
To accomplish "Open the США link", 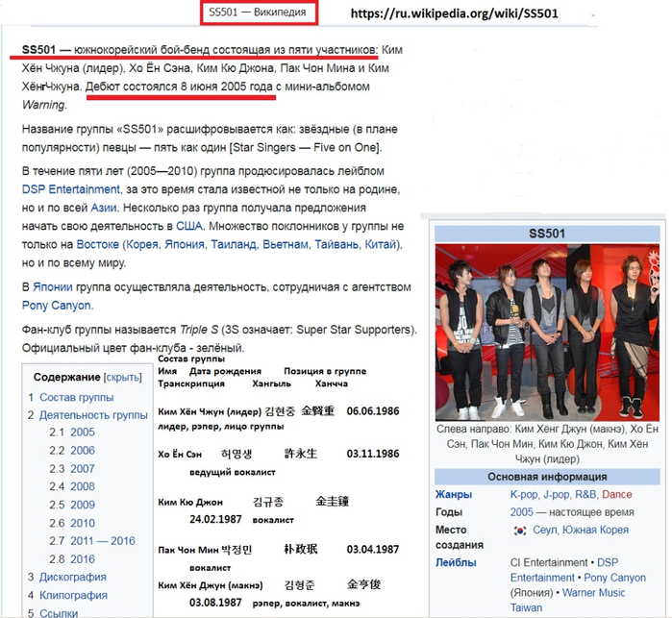I will click(x=189, y=226).
